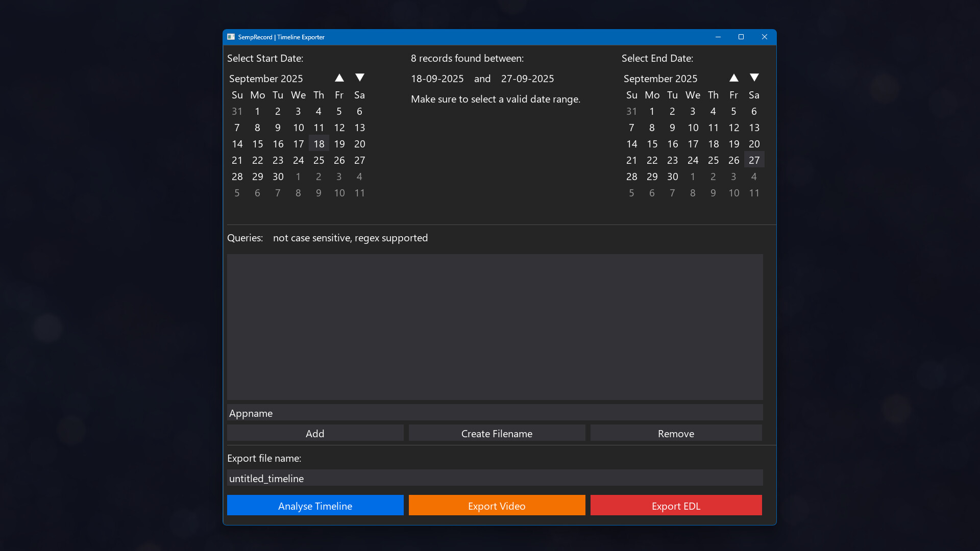Focus the Appname input field
The height and width of the screenshot is (551, 980).
point(495,413)
